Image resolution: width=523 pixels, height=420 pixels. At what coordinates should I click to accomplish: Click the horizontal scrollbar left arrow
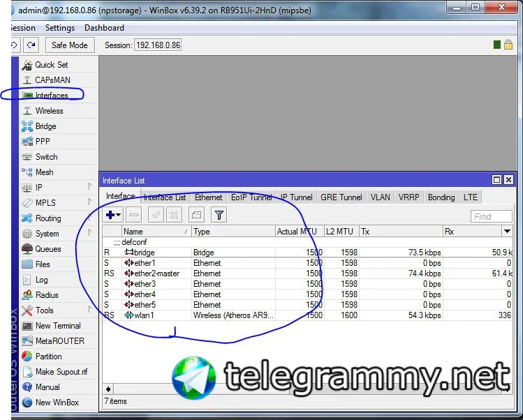tap(108, 389)
